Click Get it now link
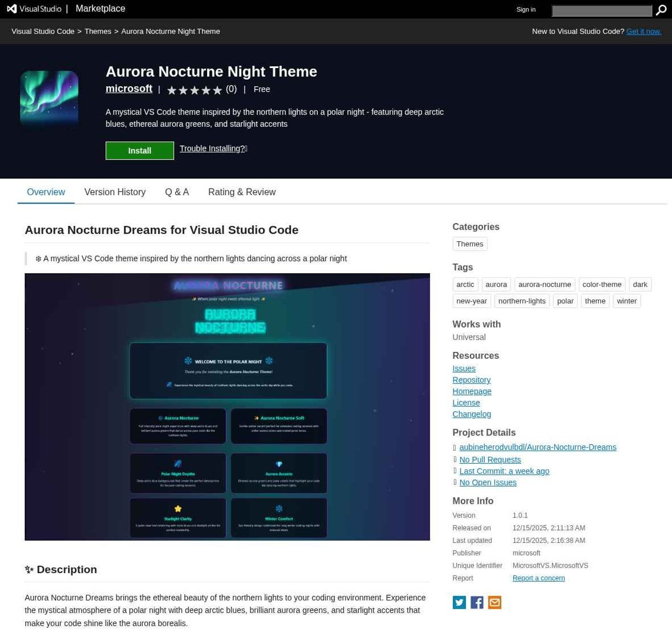Image resolution: width=672 pixels, height=643 pixels. tap(644, 31)
